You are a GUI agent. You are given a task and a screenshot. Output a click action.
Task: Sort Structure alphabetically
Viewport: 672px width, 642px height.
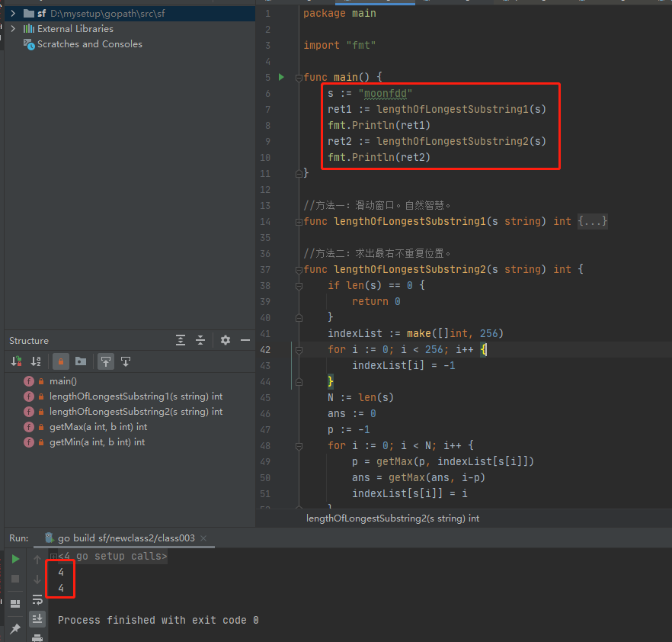click(36, 361)
